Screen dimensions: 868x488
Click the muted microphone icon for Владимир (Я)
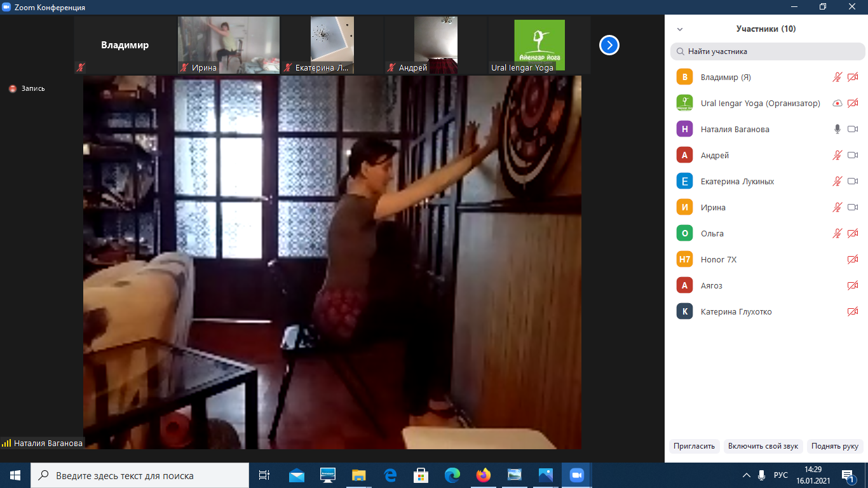click(837, 78)
